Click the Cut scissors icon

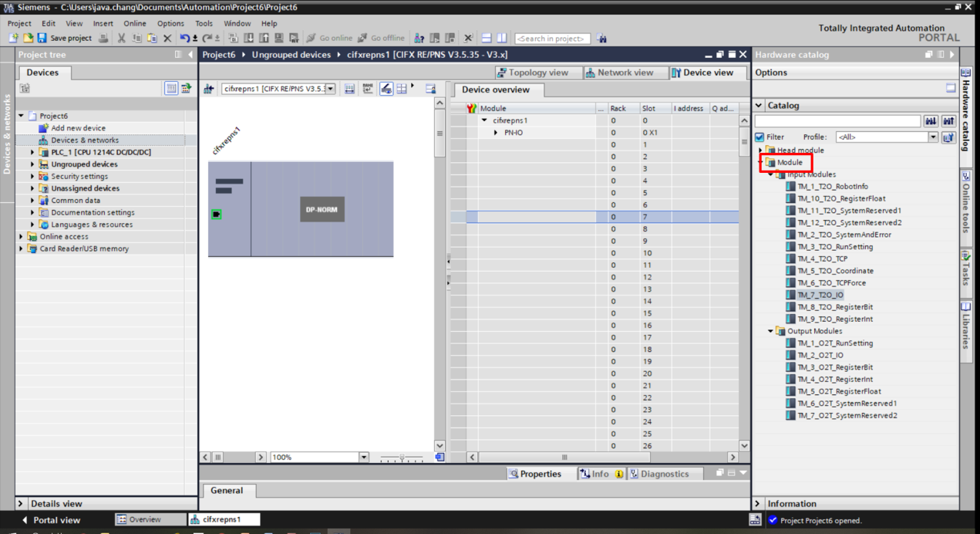click(121, 38)
